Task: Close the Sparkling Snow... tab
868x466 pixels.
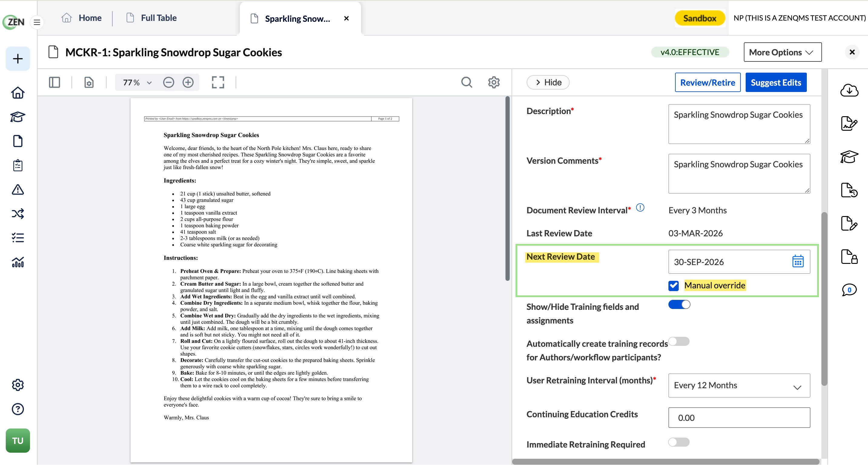Action: (346, 18)
